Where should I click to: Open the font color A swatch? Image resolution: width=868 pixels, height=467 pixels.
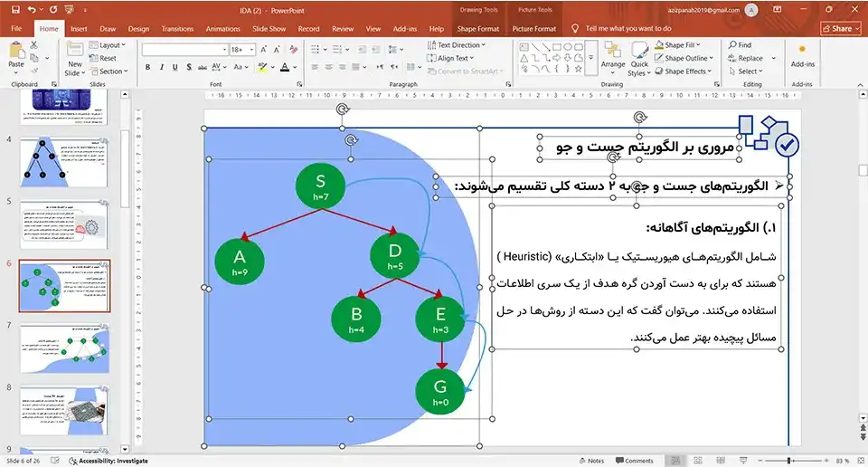pos(285,67)
